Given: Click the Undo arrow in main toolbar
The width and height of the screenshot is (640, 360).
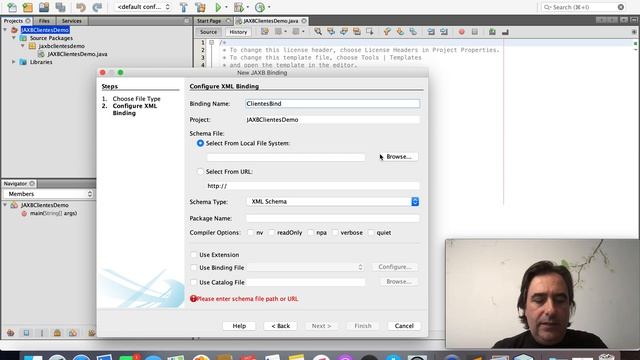Looking at the screenshot, I should [x=81, y=7].
